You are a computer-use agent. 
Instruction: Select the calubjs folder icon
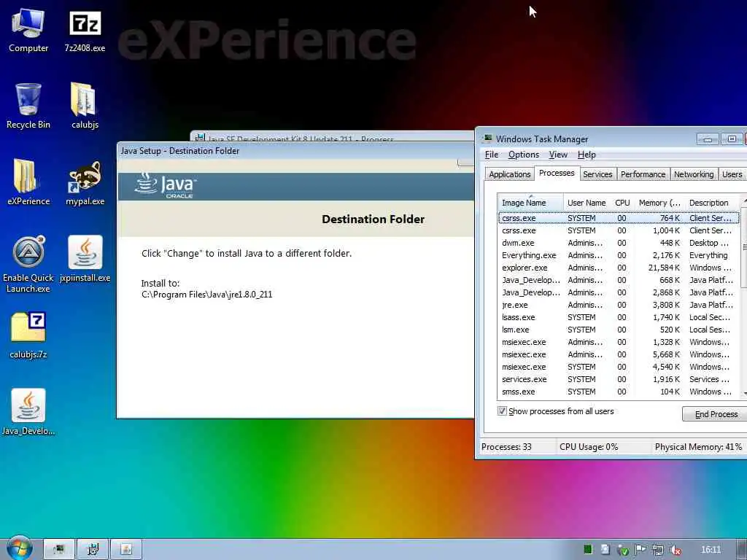[x=85, y=106]
